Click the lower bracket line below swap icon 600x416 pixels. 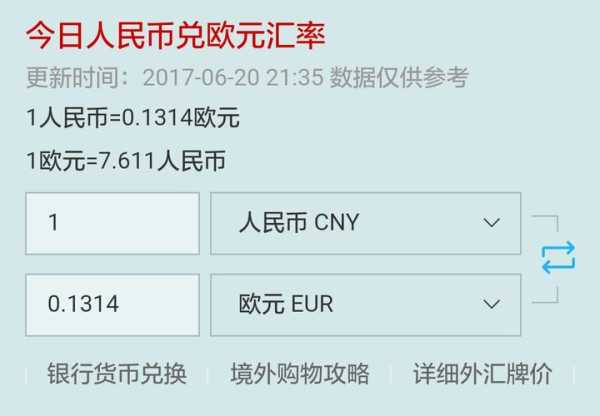coord(546,295)
